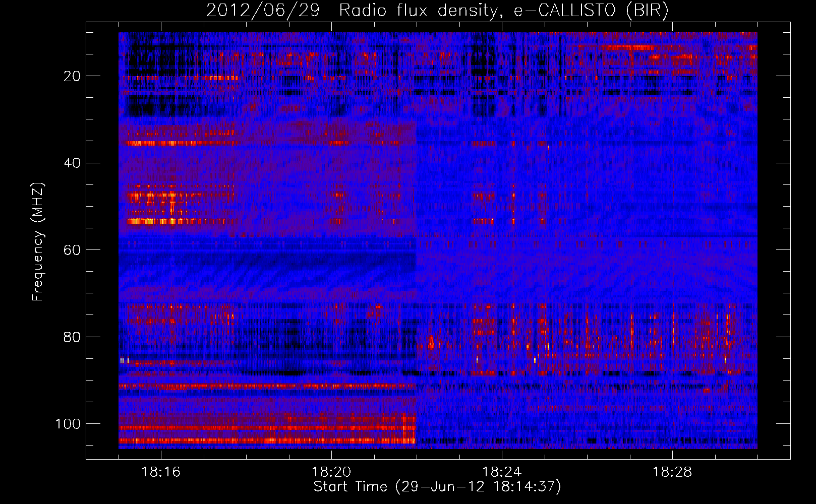Click the 18:28 time tick label

(x=672, y=472)
